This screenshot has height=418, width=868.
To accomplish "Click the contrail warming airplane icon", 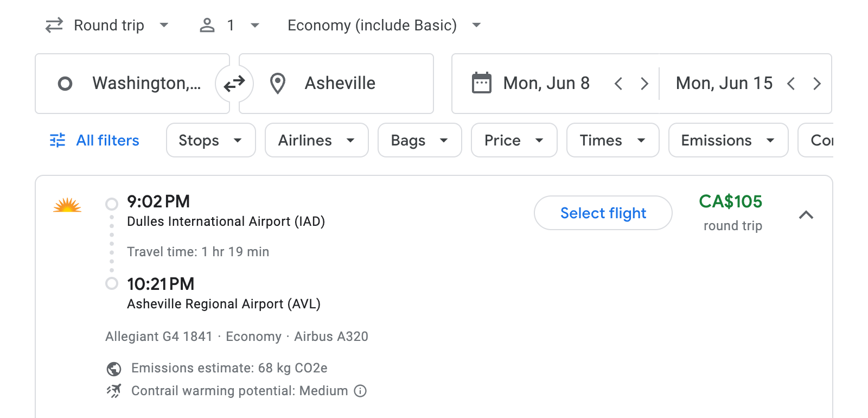I will pos(113,391).
